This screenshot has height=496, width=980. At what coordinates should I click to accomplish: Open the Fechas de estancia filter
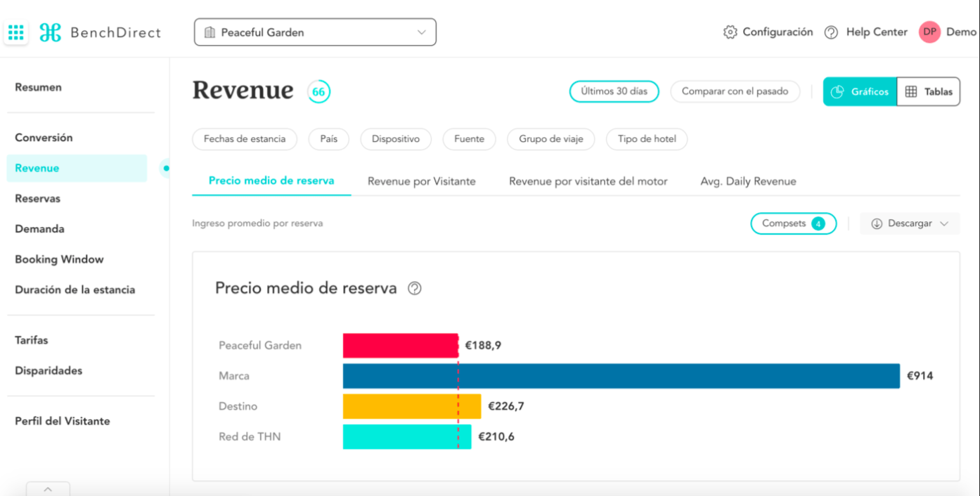pos(245,139)
